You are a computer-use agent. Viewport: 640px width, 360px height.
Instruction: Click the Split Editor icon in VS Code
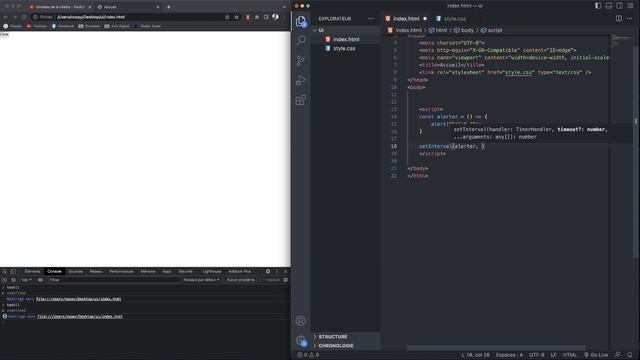coord(619,18)
